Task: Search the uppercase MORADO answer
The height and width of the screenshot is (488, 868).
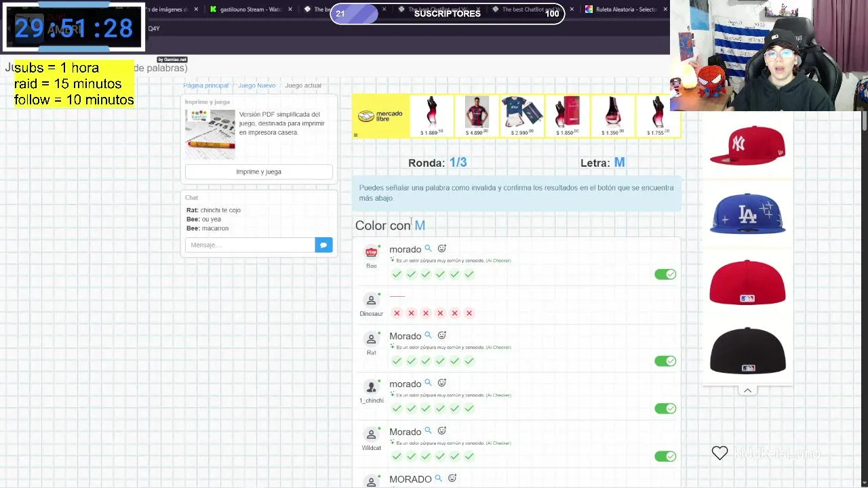Action: pyautogui.click(x=438, y=479)
